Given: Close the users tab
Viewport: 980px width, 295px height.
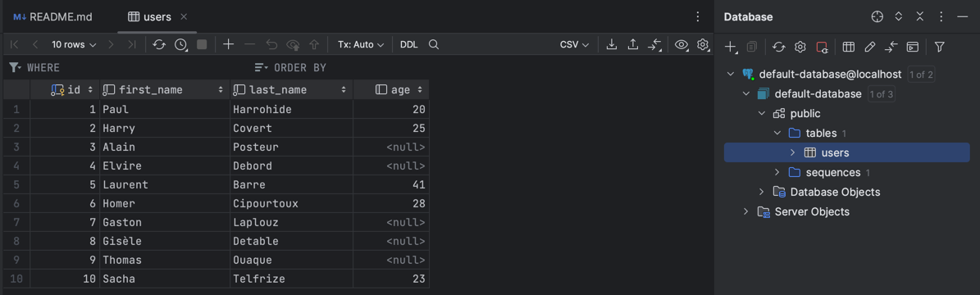Looking at the screenshot, I should pyautogui.click(x=184, y=17).
